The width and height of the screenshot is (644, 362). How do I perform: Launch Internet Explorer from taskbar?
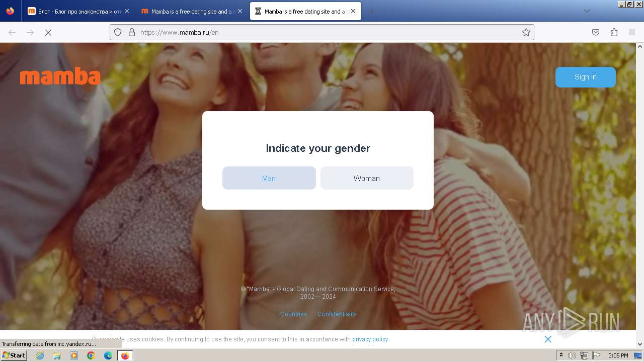(x=40, y=355)
